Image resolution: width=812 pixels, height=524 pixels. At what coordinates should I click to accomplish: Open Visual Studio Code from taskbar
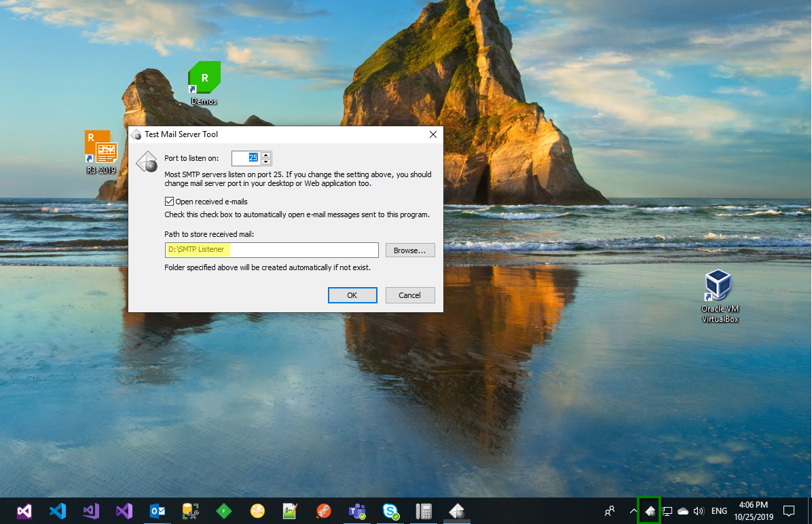point(58,511)
